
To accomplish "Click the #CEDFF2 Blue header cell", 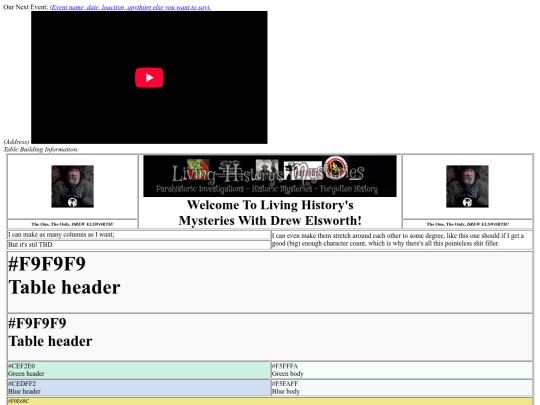I will click(139, 388).
